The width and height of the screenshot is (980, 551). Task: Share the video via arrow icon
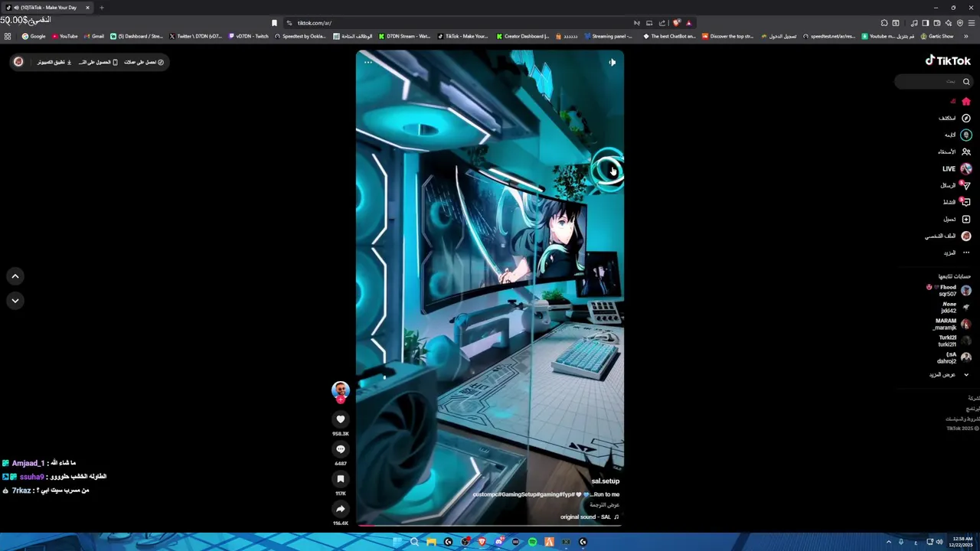pyautogui.click(x=341, y=509)
